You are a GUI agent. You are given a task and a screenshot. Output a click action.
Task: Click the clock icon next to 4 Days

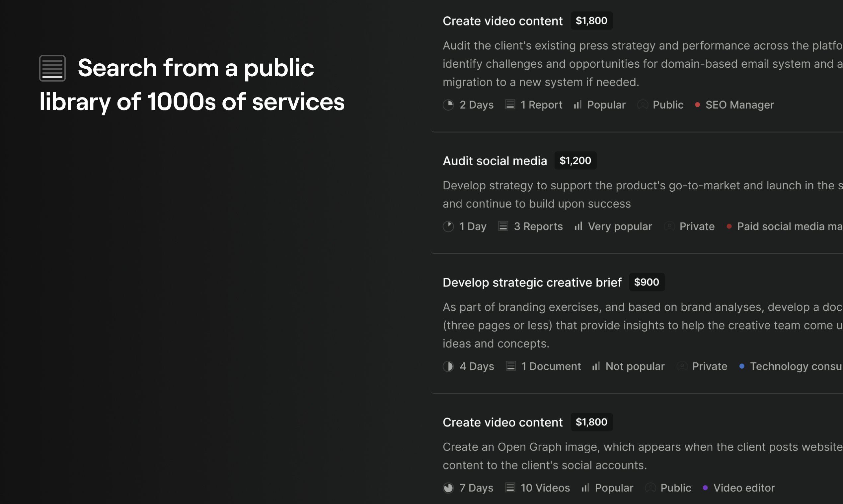(448, 366)
